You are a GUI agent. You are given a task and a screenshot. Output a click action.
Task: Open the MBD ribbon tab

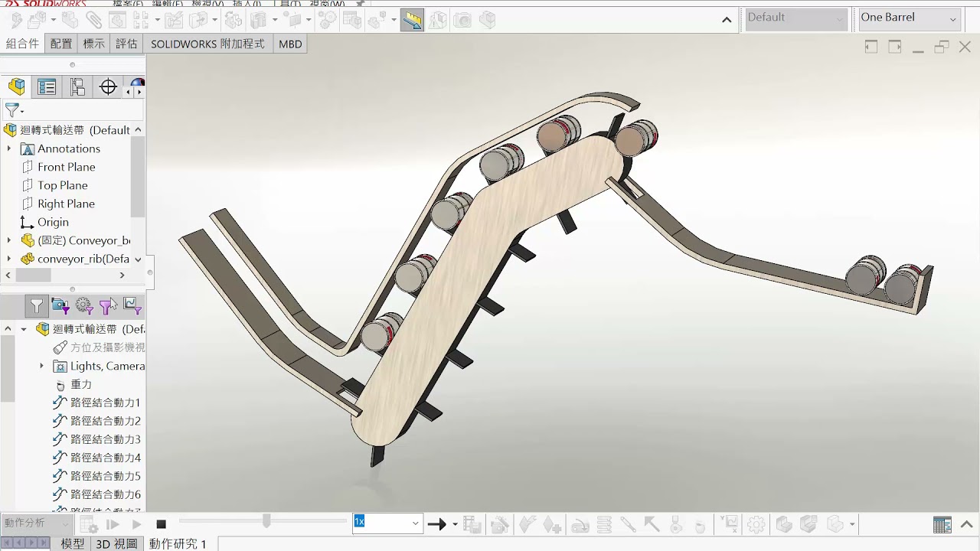click(x=290, y=44)
